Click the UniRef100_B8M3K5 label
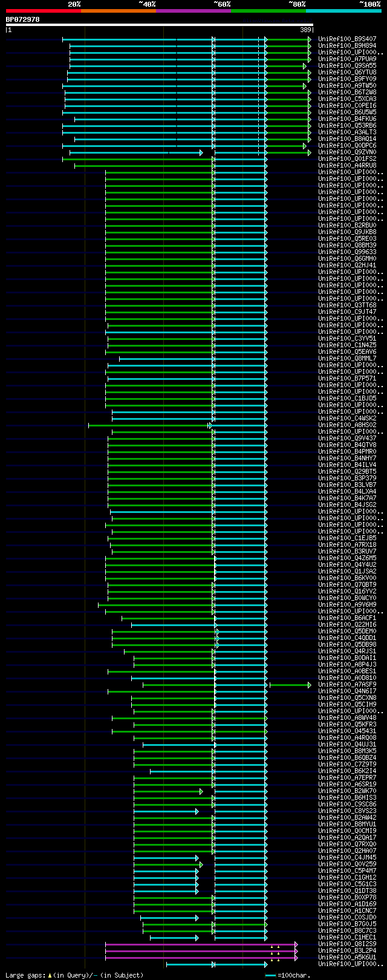387x980 pixels. point(347,751)
